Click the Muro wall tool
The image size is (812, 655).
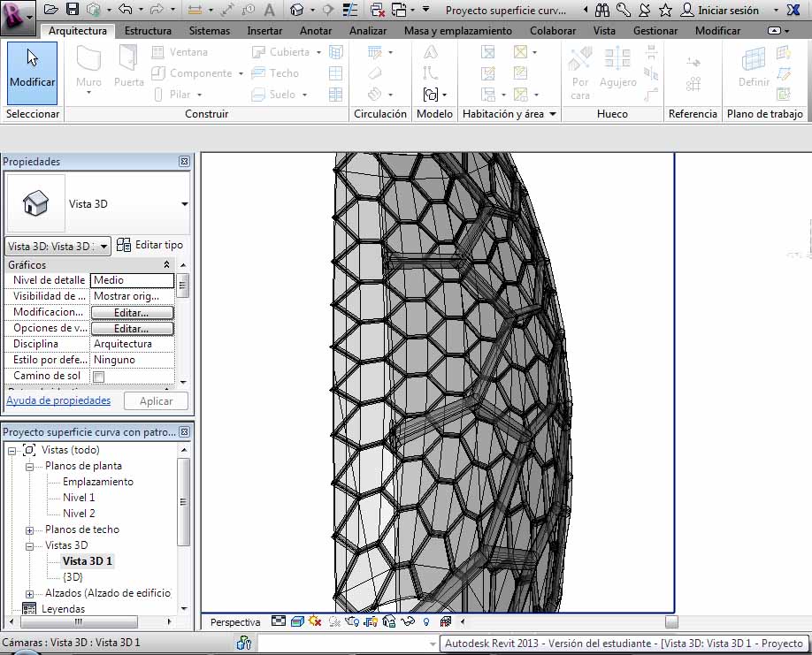tap(88, 69)
